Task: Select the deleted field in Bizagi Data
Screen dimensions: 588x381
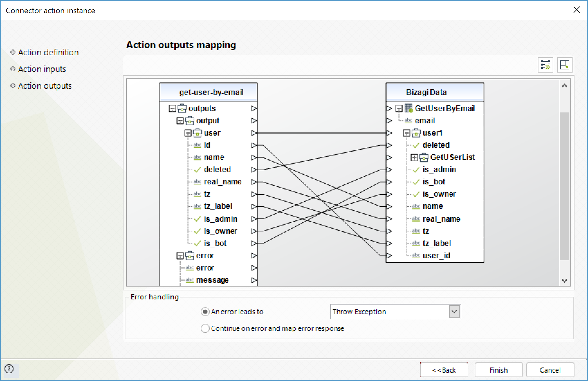Action: (436, 145)
